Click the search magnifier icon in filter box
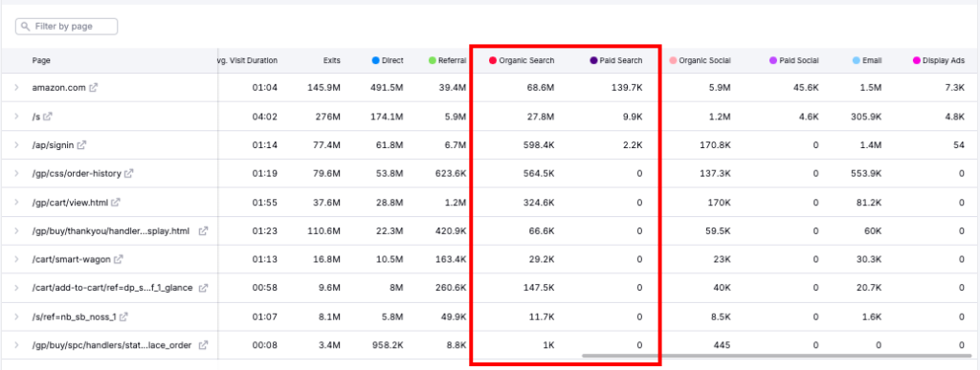 [x=26, y=26]
